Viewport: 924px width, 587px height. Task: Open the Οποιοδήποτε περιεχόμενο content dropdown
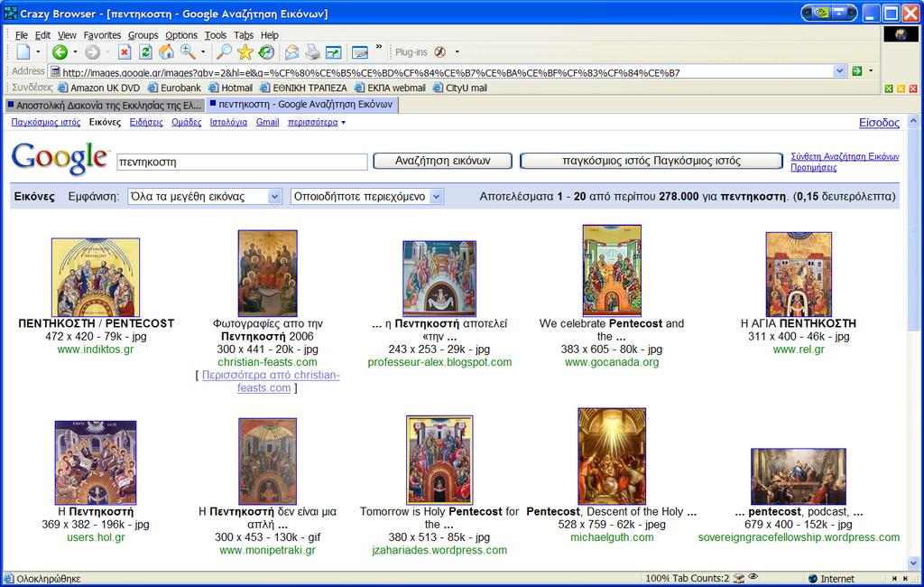(x=366, y=197)
